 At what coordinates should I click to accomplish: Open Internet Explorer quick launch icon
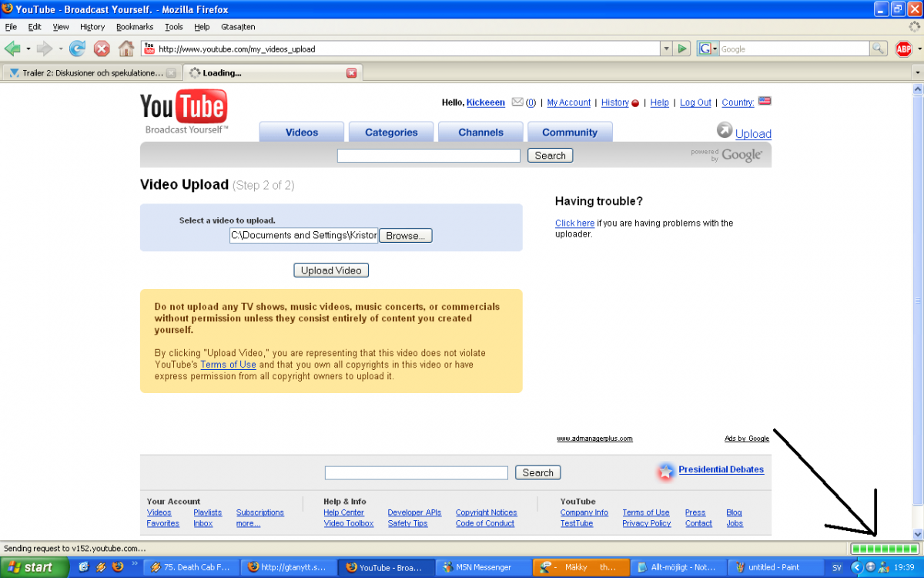coord(85,566)
